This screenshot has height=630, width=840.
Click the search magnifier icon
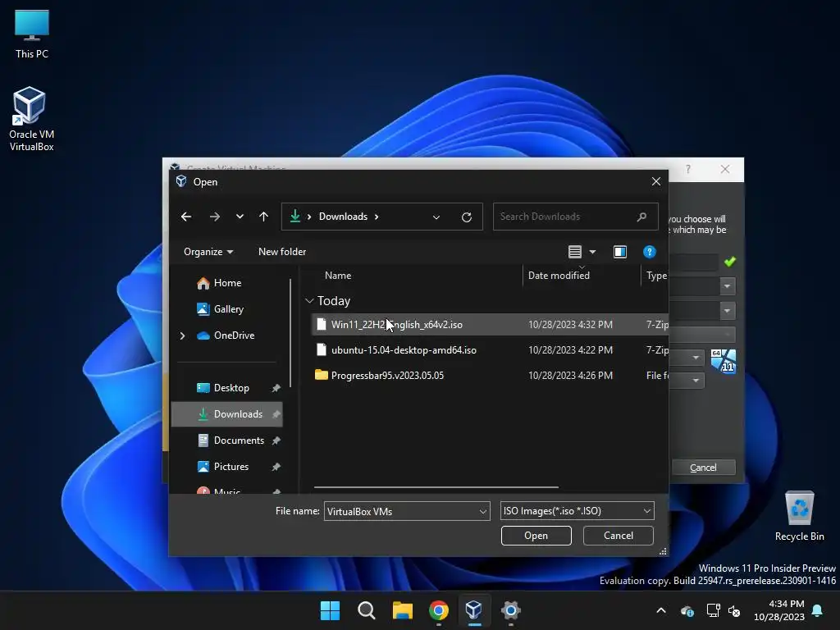641,217
